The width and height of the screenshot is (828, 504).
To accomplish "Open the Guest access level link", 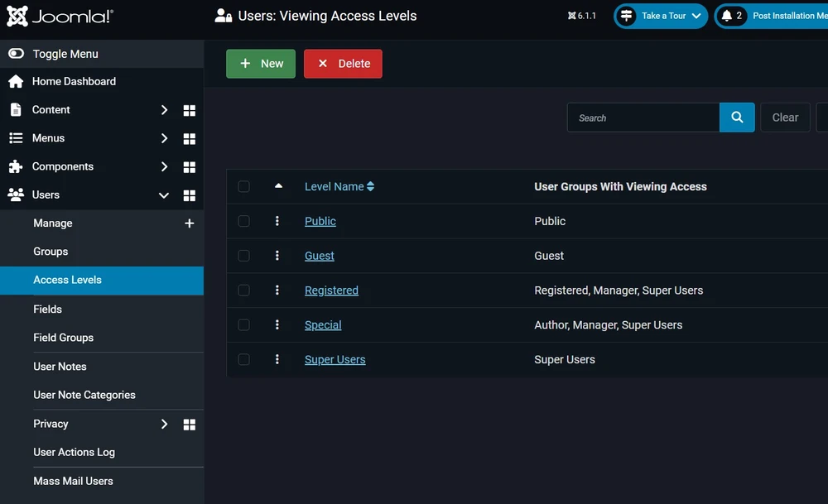I will (x=320, y=256).
